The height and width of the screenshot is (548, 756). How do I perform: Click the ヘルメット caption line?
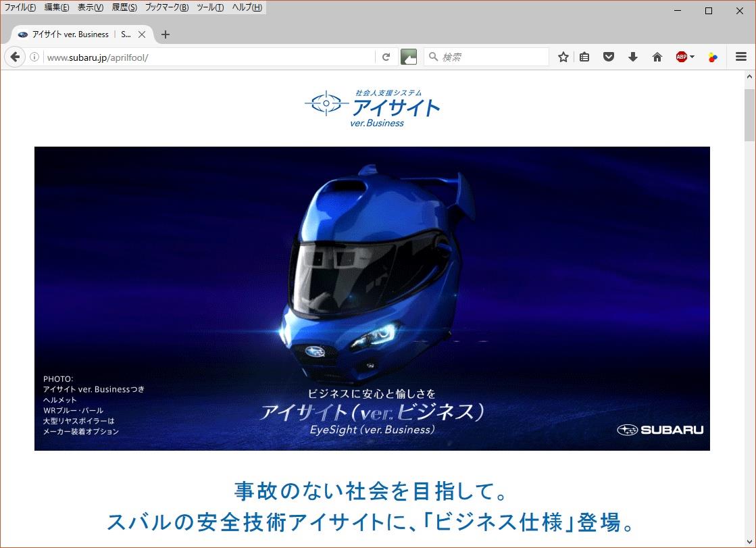click(59, 400)
